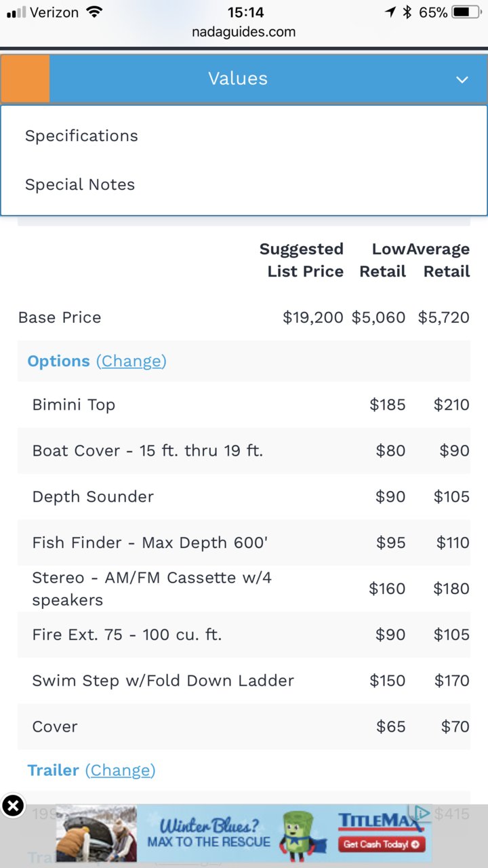
Task: Tap the Options section heading
Action: pyautogui.click(x=58, y=361)
